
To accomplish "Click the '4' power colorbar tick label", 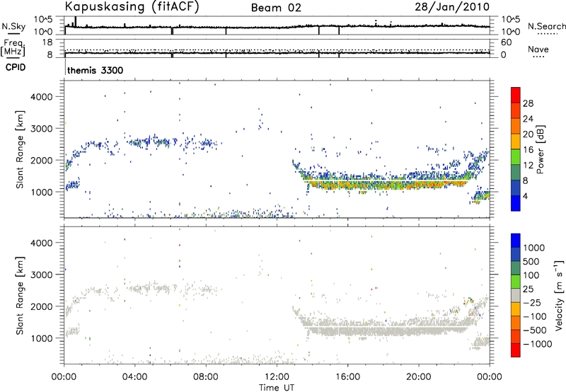I will click(526, 196).
